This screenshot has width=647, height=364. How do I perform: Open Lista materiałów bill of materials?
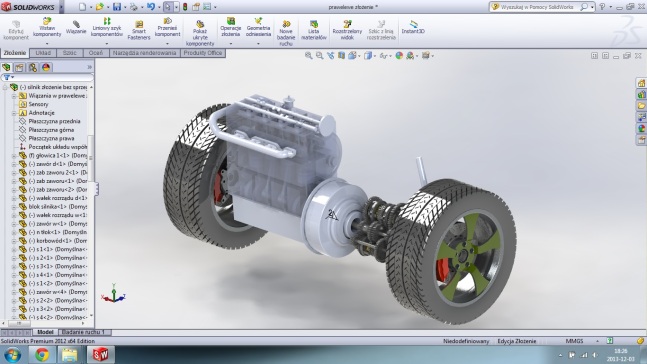point(314,31)
